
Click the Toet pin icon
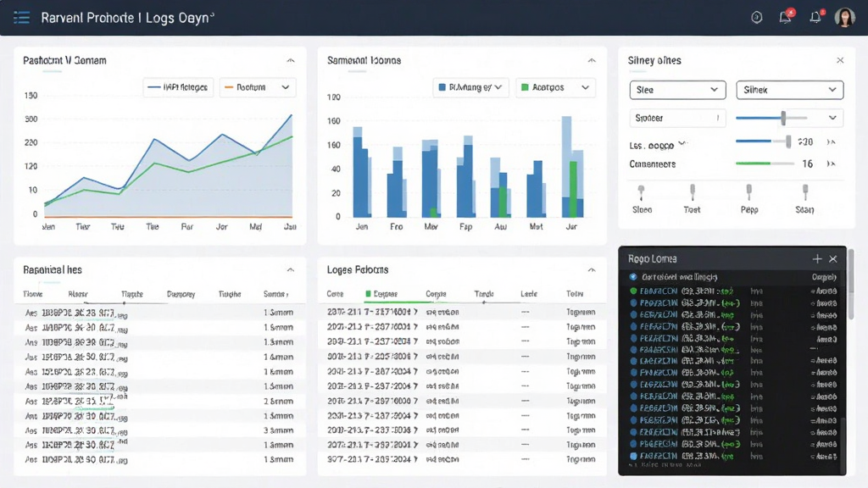pos(692,192)
